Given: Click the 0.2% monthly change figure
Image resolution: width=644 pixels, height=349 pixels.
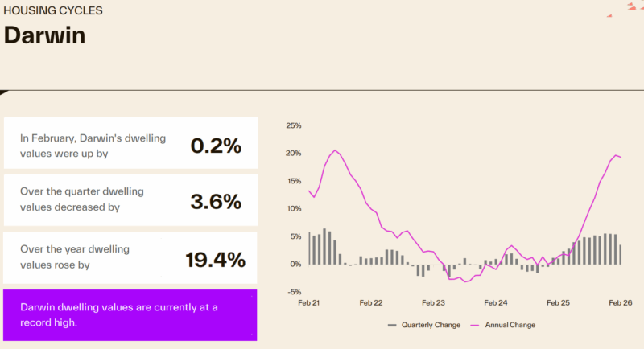Looking at the screenshot, I should click(216, 145).
